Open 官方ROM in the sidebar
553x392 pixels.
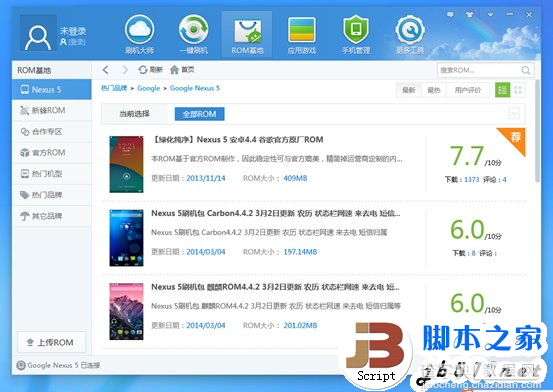[51, 152]
